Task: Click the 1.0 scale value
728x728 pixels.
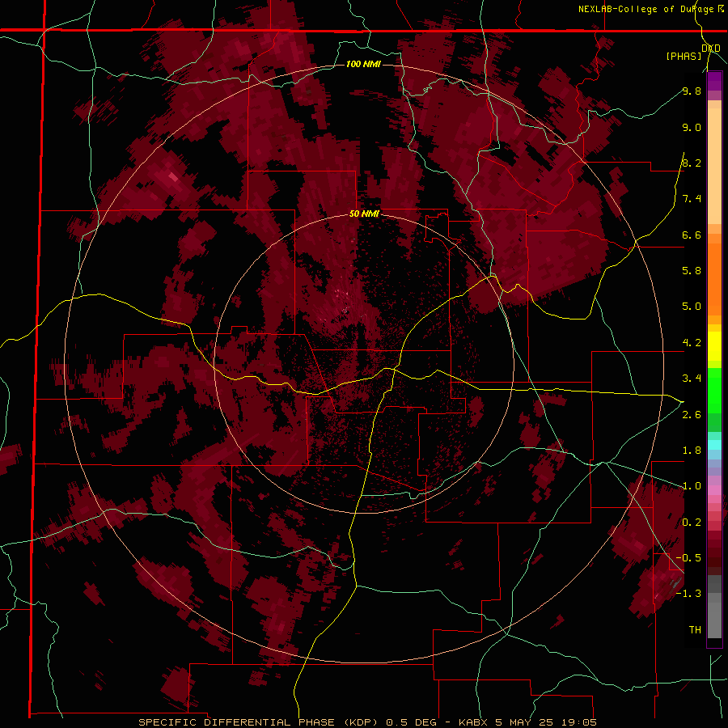Action: tap(692, 485)
